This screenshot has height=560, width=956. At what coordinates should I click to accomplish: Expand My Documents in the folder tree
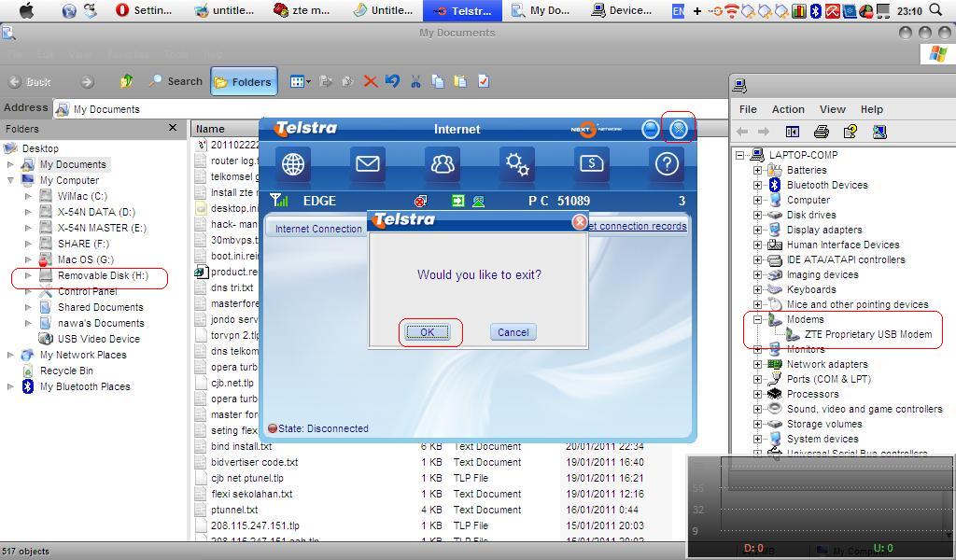point(10,164)
